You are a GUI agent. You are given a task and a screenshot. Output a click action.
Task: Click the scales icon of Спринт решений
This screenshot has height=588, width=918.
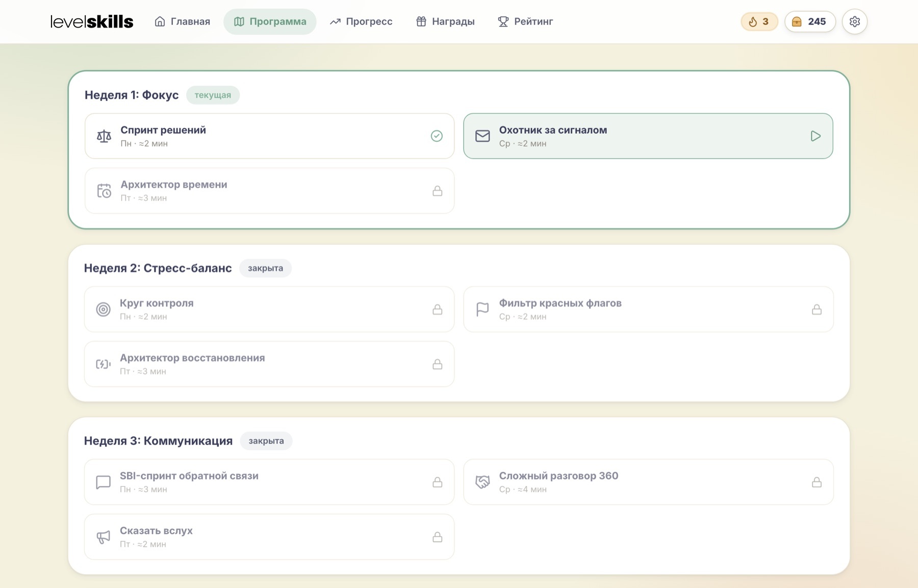pos(104,136)
